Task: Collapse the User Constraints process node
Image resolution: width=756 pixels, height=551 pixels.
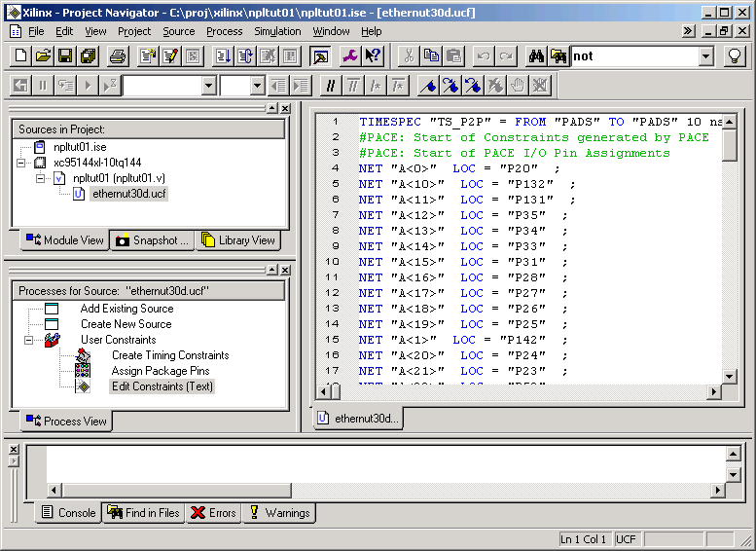Action: 29,340
